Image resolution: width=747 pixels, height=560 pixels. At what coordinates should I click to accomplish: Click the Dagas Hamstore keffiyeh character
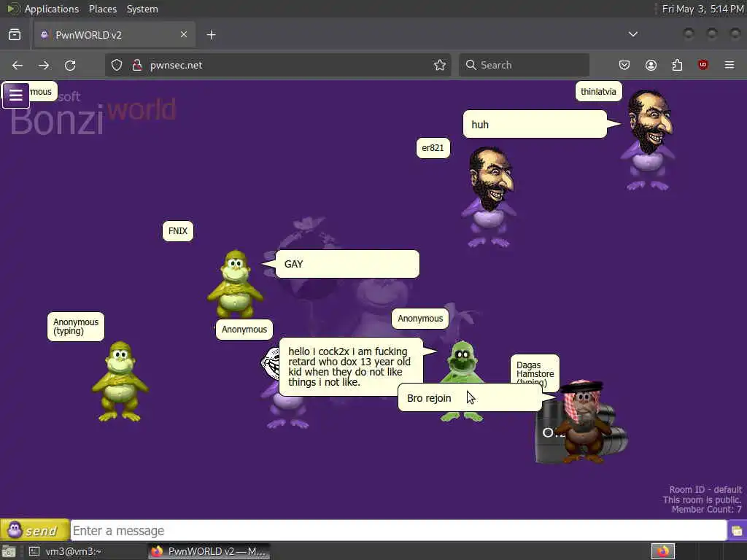click(582, 423)
